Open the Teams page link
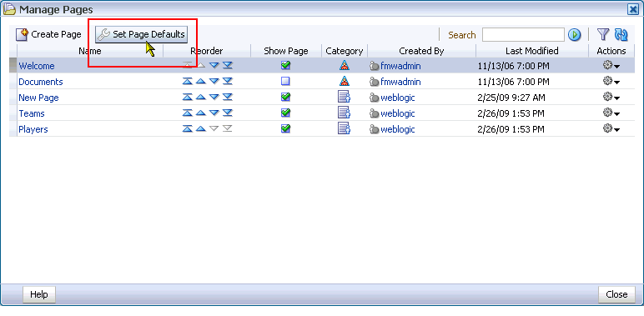This screenshot has width=644, height=316. click(x=32, y=113)
